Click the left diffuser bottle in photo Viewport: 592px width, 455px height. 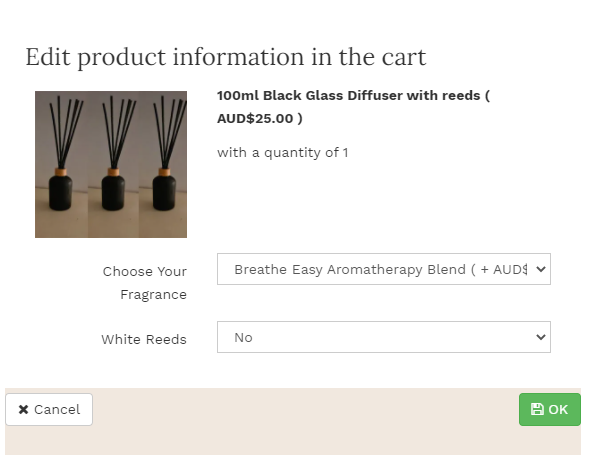pos(60,189)
